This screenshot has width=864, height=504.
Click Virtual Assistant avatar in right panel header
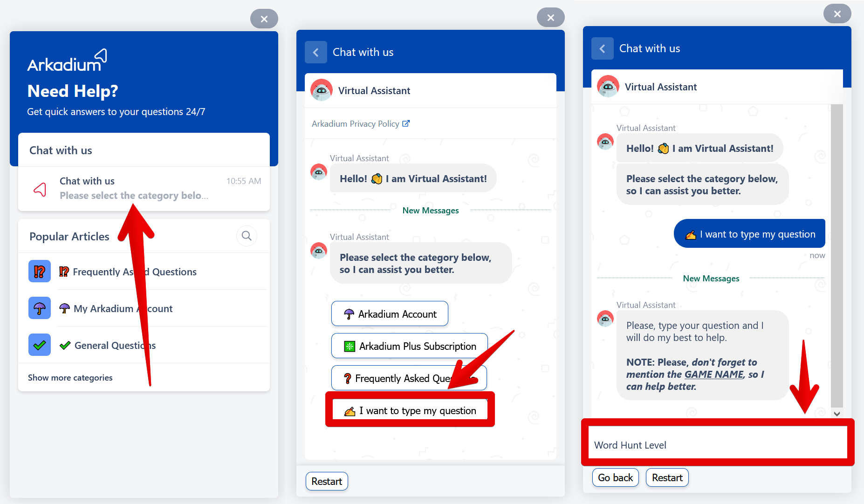pyautogui.click(x=608, y=87)
